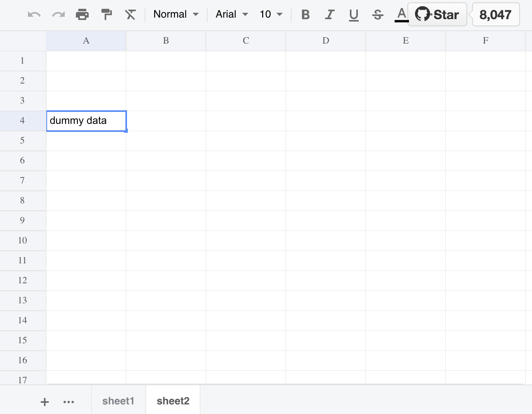Open the 8,047 stars count link
Screen dimensions: 532x414
(x=495, y=14)
